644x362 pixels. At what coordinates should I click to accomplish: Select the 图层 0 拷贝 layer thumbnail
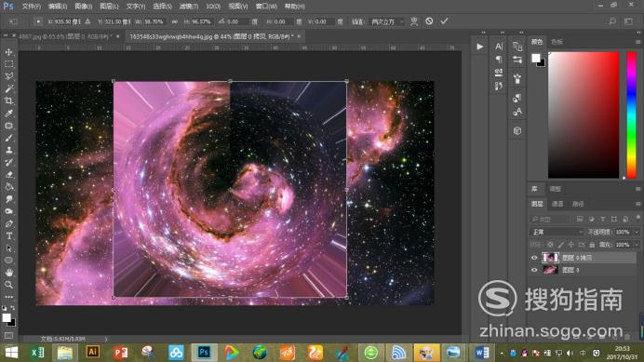click(550, 258)
